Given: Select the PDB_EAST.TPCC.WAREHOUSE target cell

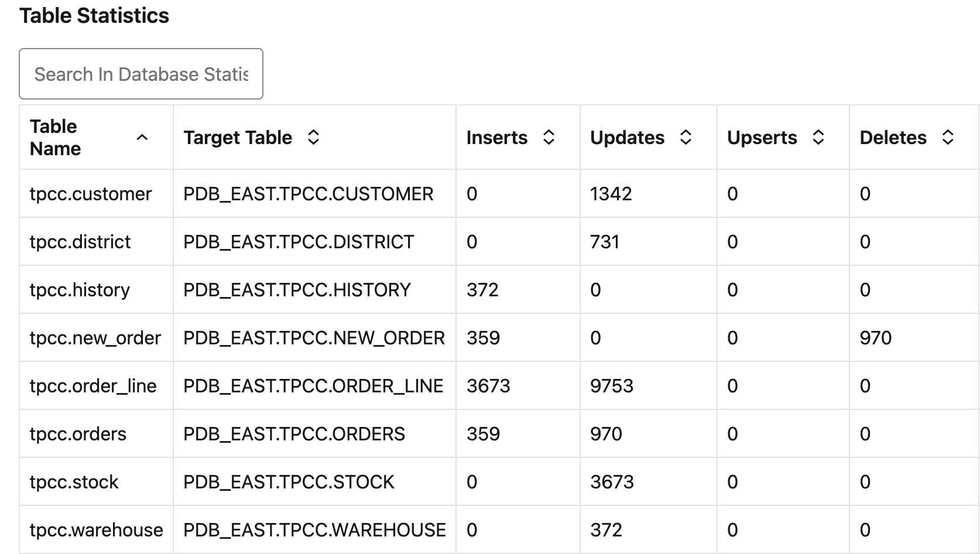Looking at the screenshot, I should [314, 530].
